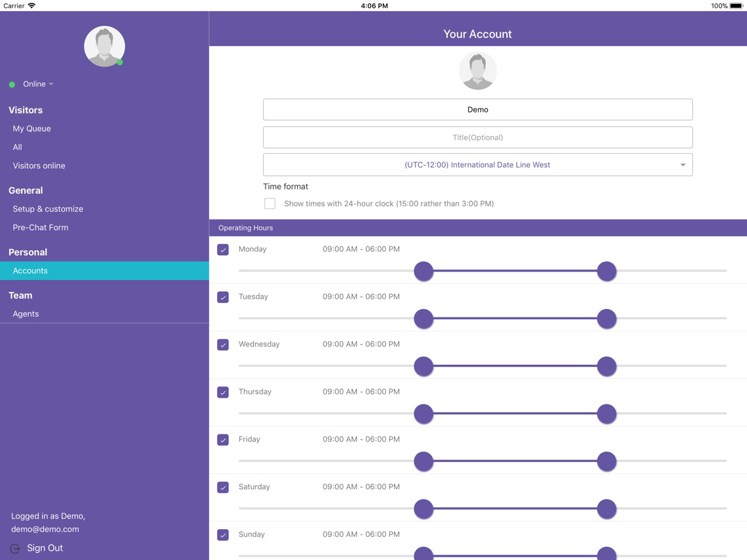Click the Demo name input field
This screenshot has width=747, height=560.
[x=478, y=110]
